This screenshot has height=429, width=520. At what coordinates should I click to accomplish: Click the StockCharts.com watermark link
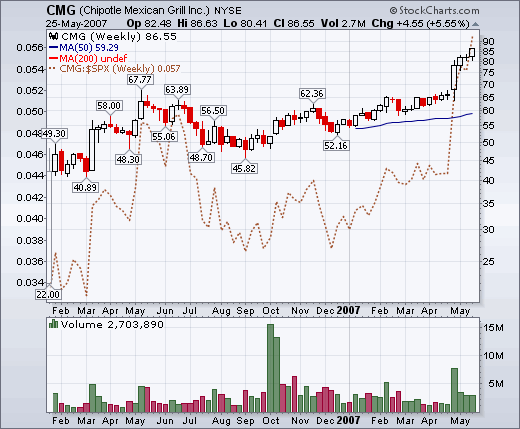[x=435, y=11]
